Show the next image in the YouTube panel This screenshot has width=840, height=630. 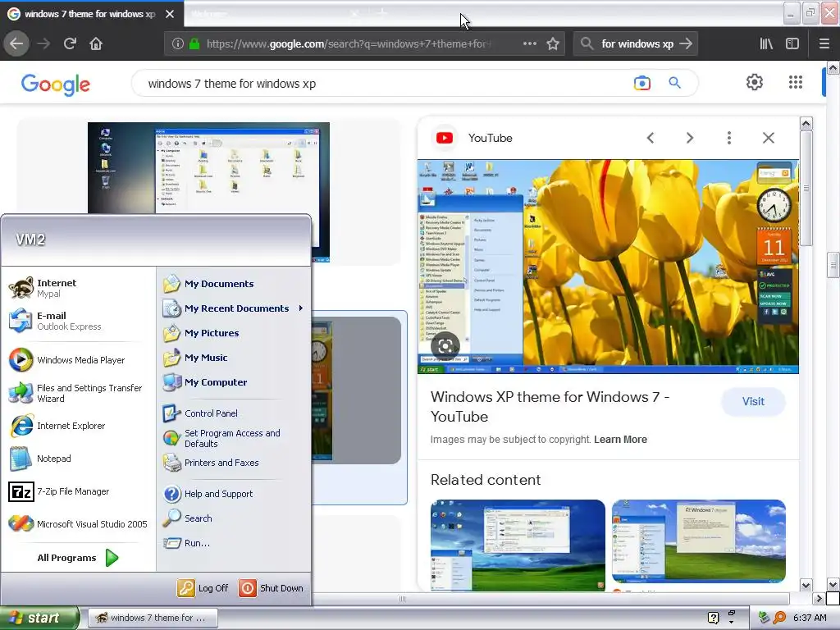689,138
